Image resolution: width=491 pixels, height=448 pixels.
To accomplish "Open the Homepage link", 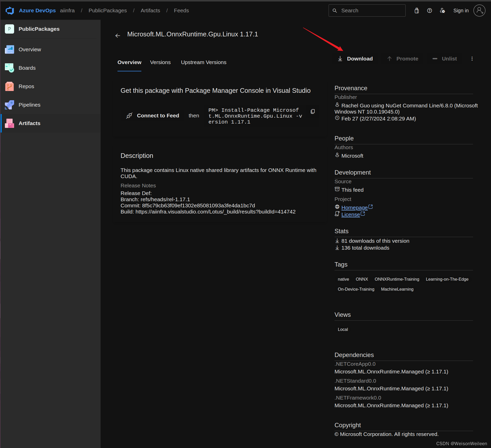I will (x=355, y=207).
